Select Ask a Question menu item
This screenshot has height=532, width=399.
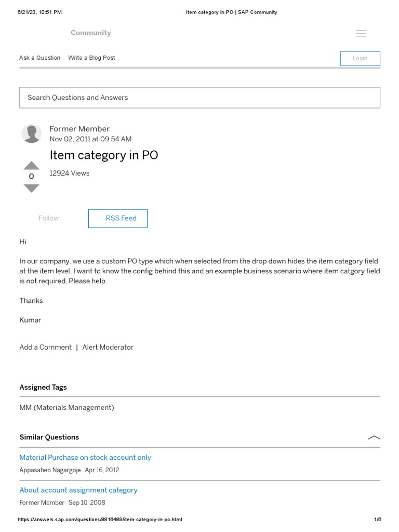click(40, 58)
